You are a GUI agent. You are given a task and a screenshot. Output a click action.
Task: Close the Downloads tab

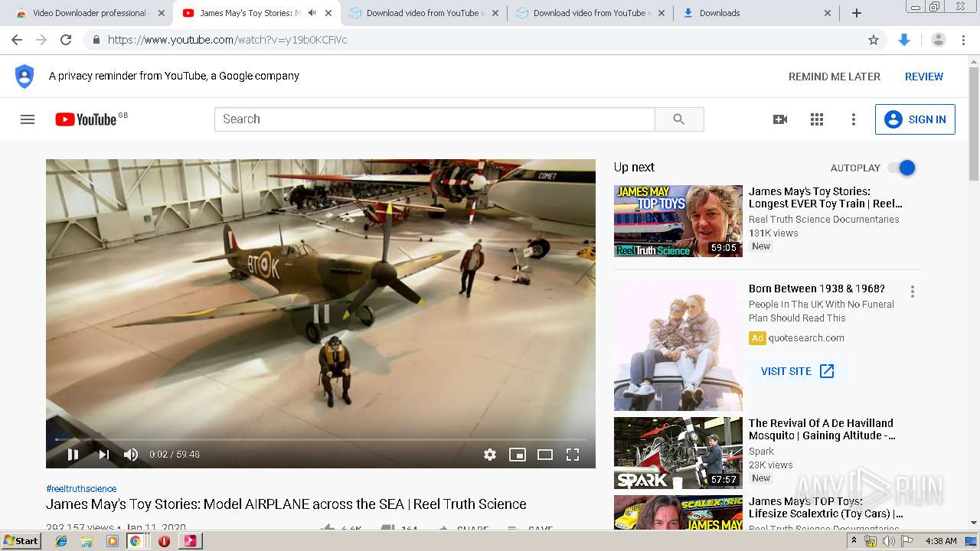click(827, 13)
